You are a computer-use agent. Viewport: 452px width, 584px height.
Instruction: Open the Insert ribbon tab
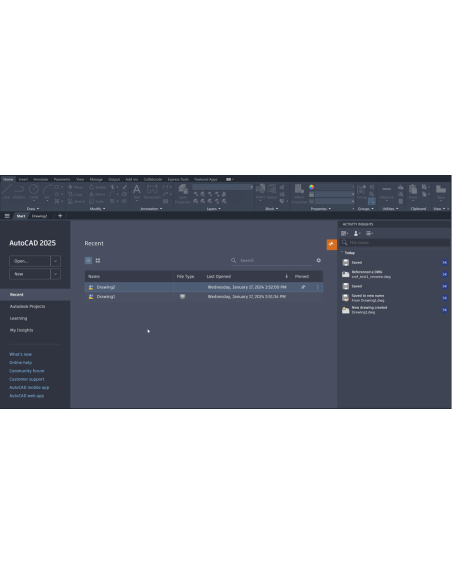23,180
